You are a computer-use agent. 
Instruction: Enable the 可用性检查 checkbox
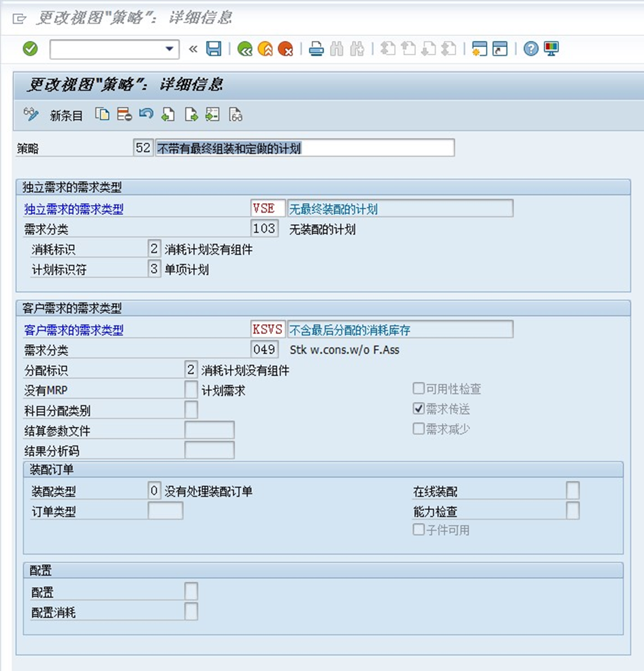(419, 388)
